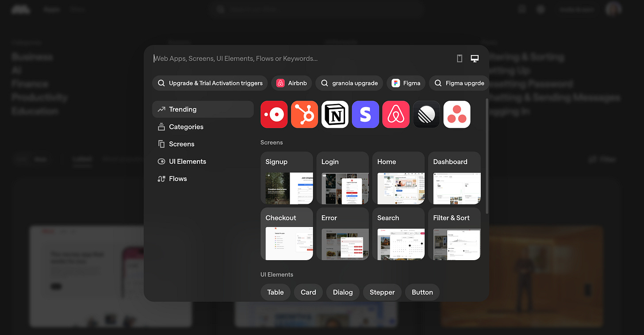The width and height of the screenshot is (644, 335).
Task: Select the Card UI element chip
Action: click(308, 292)
